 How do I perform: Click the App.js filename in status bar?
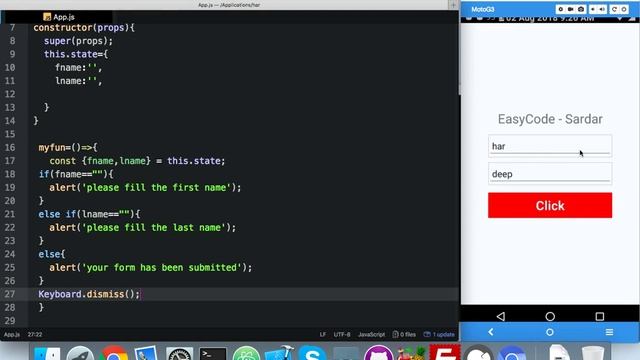pos(12,334)
